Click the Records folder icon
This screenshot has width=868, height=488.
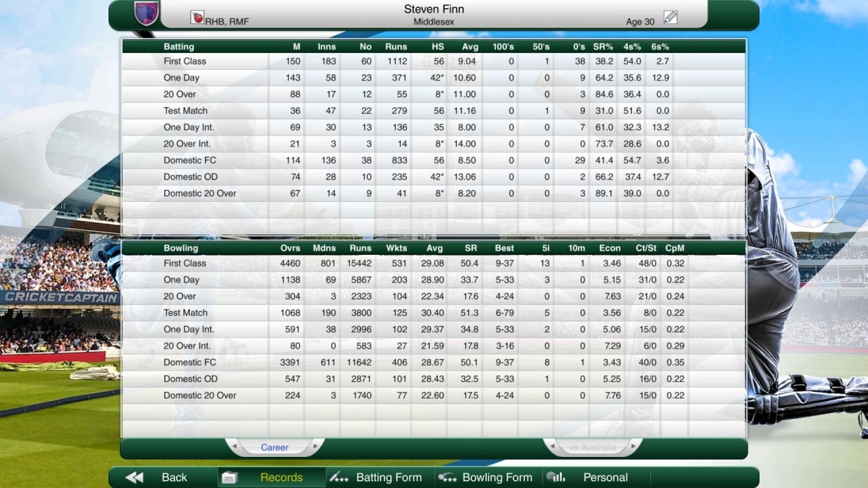pyautogui.click(x=229, y=478)
